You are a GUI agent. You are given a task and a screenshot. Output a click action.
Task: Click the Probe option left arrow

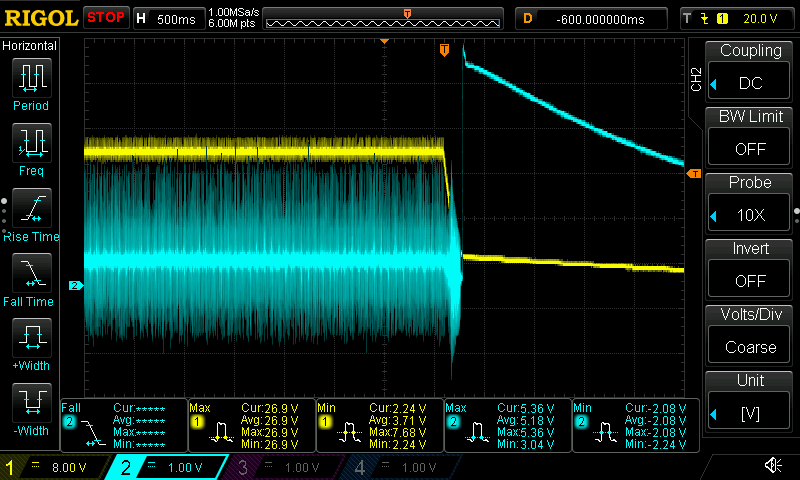pos(714,216)
